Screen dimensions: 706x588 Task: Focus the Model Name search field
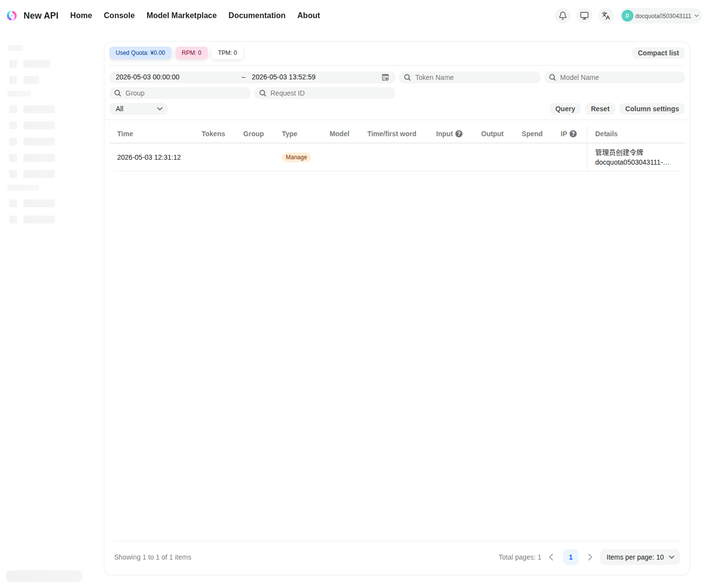point(614,77)
